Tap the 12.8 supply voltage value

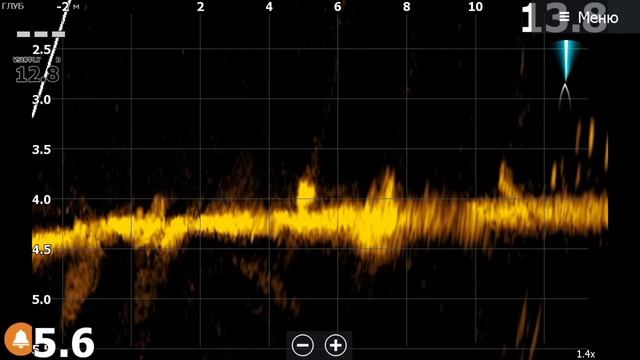coord(37,74)
